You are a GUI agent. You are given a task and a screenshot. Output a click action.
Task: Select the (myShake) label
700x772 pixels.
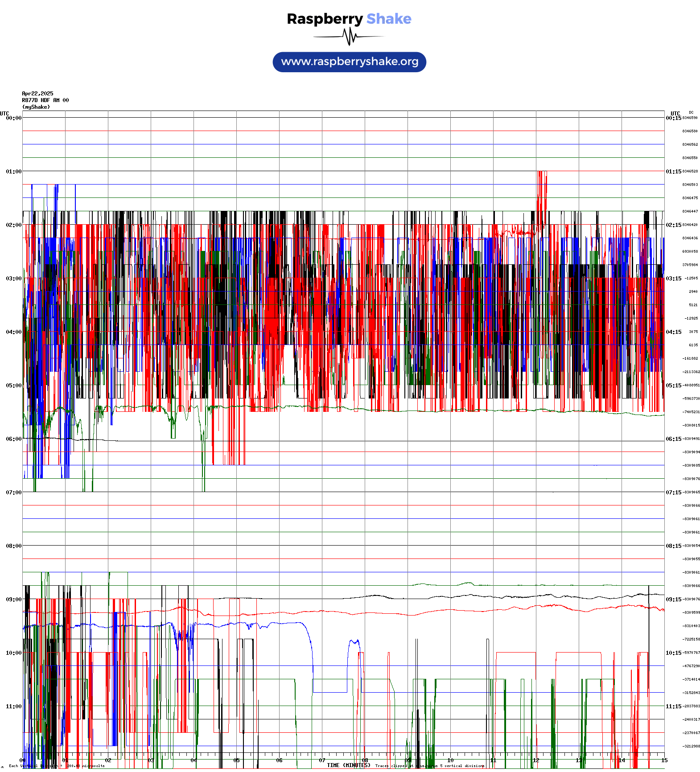click(36, 107)
